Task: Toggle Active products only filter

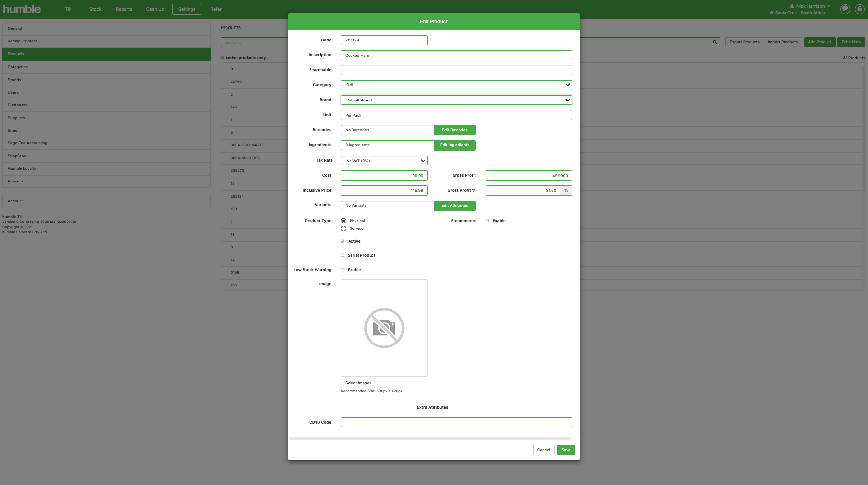Action: tap(222, 58)
